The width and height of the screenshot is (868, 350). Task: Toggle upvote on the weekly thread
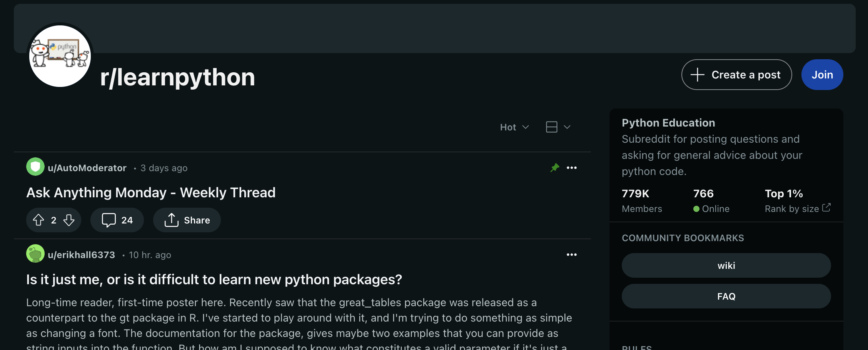pos(38,220)
